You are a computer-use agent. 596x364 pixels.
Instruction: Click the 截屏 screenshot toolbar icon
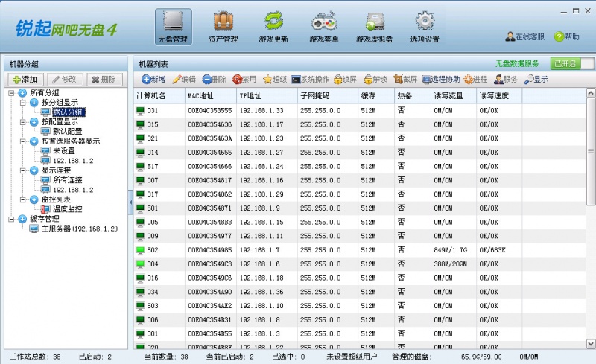[x=405, y=79]
